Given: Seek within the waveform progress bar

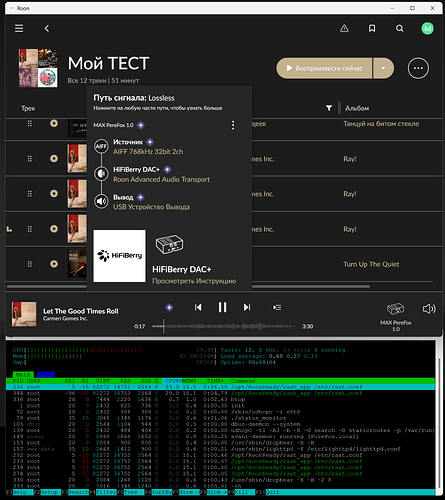Looking at the screenshot, I should [x=223, y=326].
